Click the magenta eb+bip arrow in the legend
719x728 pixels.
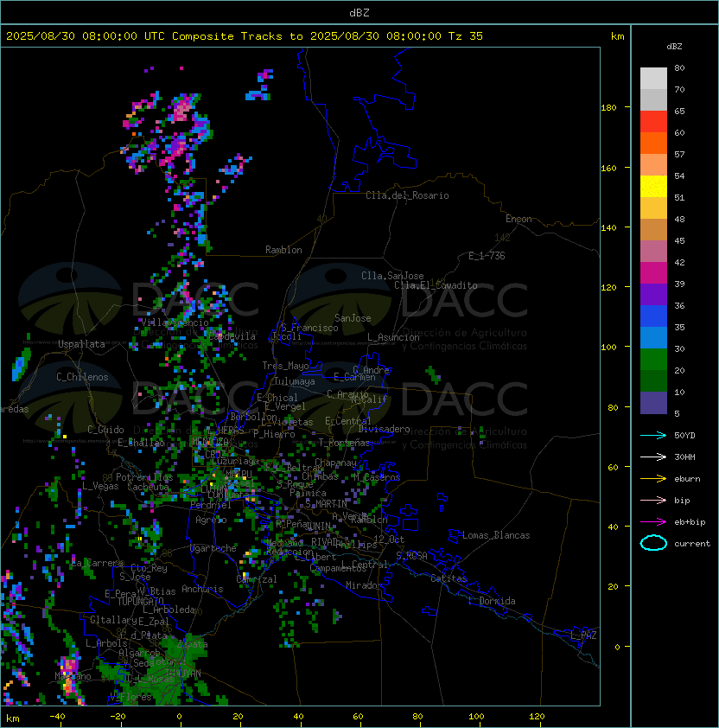pos(653,522)
